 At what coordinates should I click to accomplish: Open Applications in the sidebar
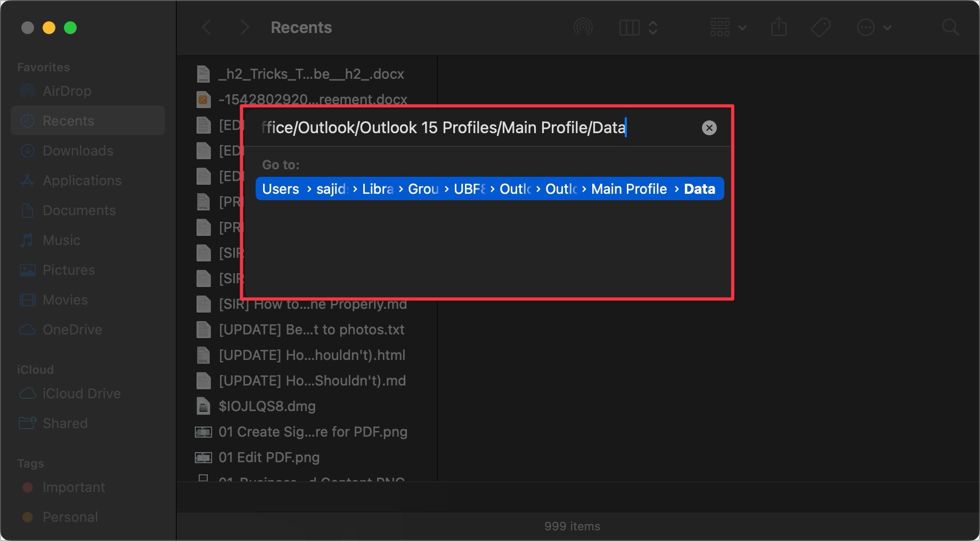point(81,181)
